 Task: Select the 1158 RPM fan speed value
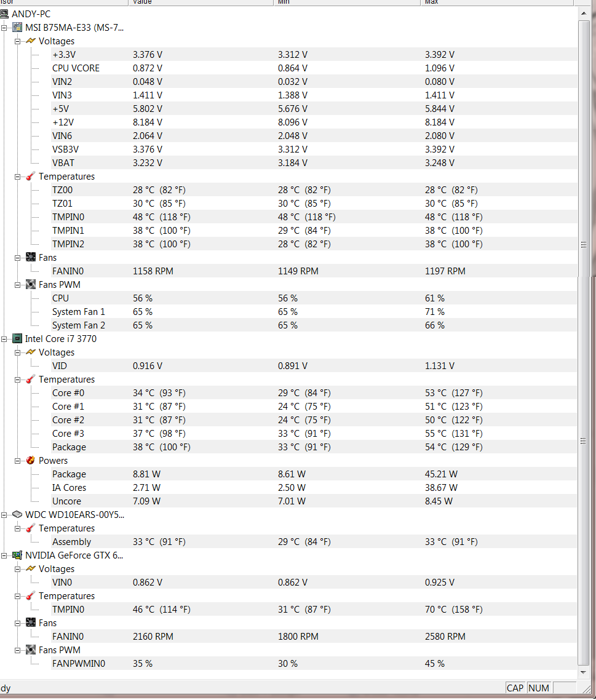pos(153,271)
